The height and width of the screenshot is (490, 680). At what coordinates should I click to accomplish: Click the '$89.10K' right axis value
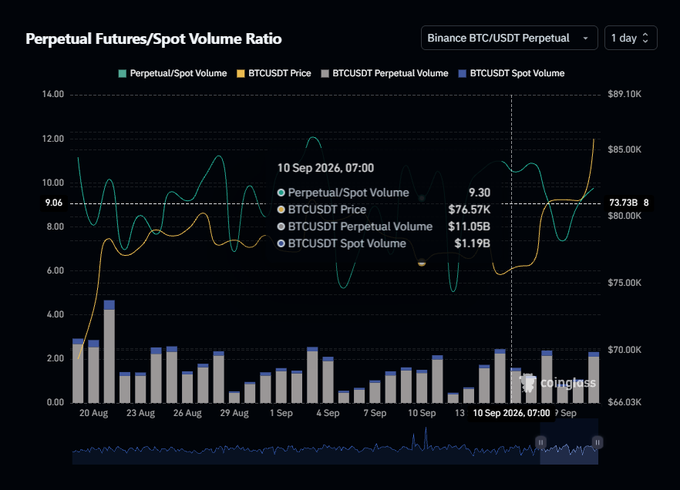(624, 94)
